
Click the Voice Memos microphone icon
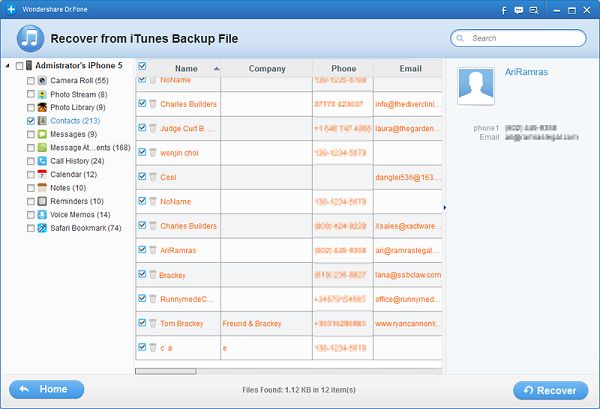click(42, 215)
